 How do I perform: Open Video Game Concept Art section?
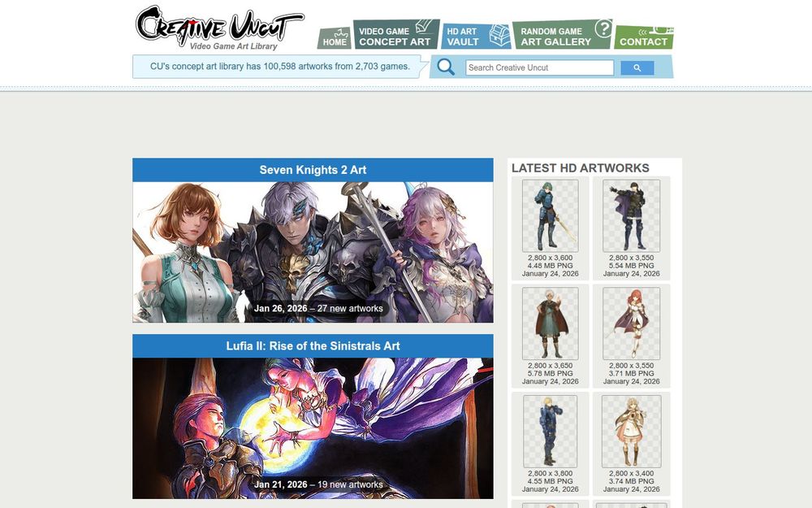(396, 35)
